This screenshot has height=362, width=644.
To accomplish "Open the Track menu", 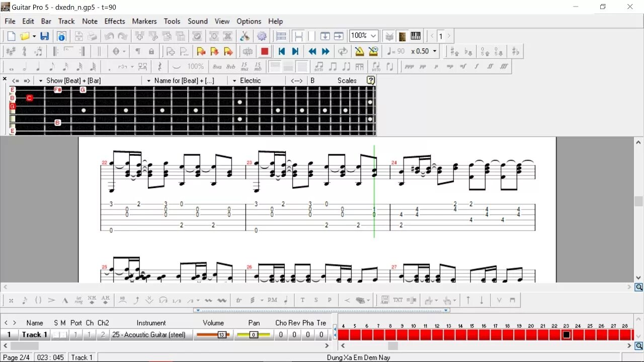I will [66, 21].
